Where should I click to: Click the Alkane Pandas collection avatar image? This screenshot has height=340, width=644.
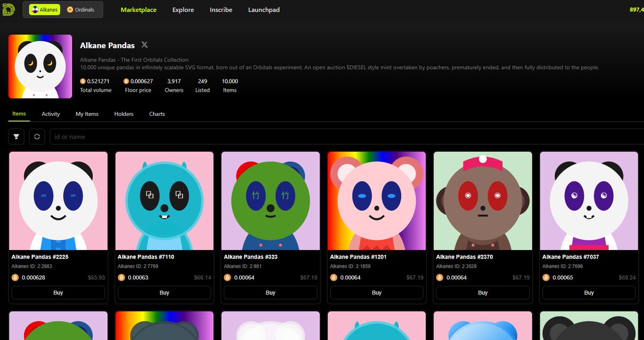coord(40,66)
